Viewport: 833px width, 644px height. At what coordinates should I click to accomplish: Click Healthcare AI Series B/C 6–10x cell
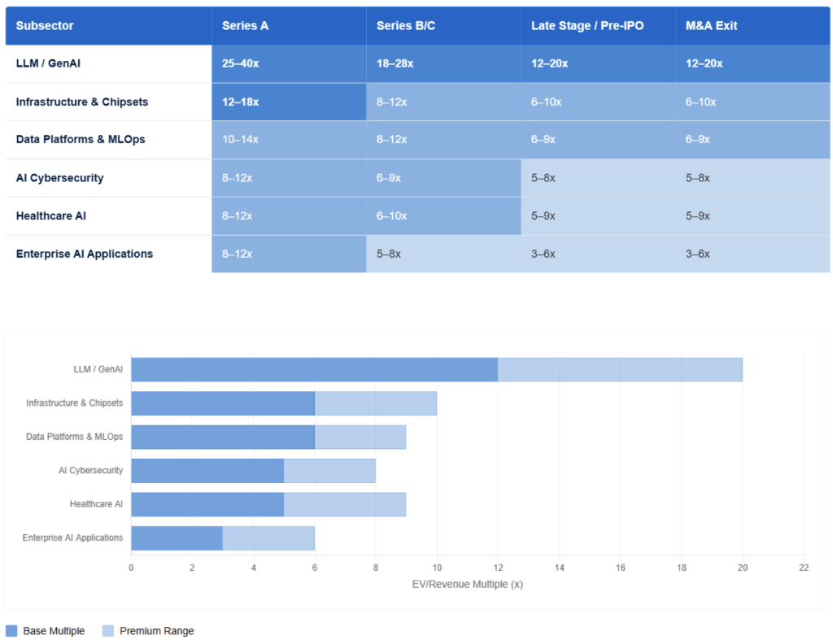tap(443, 216)
